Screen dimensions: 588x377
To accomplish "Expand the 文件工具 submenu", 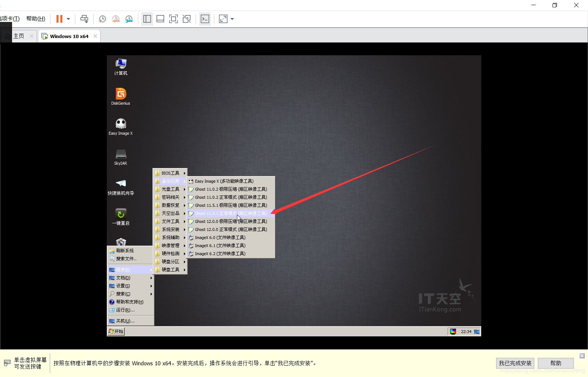I will tap(170, 221).
